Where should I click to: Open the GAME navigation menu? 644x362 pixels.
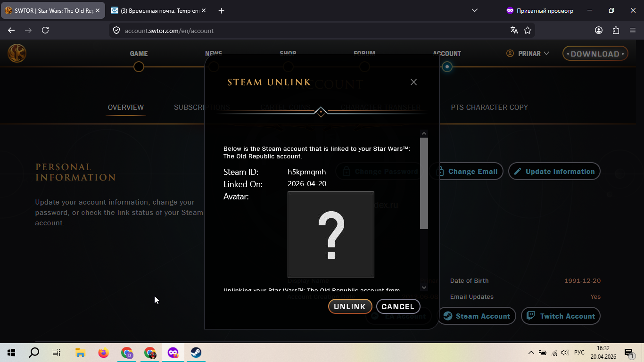(139, 54)
